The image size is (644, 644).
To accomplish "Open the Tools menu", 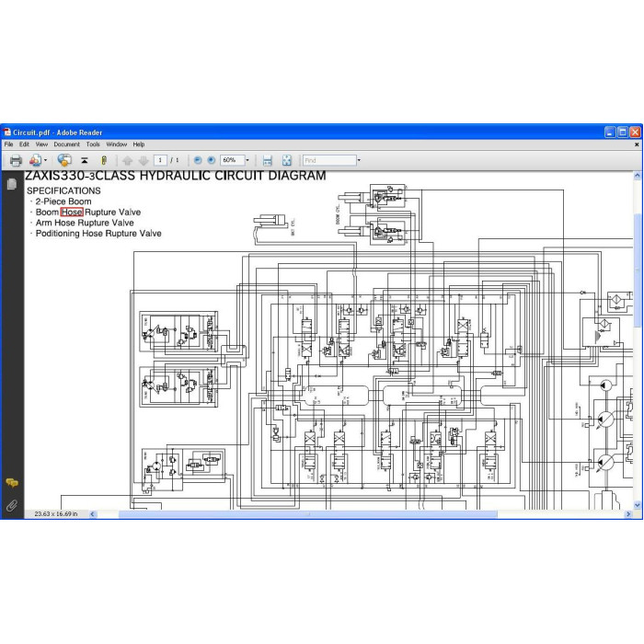I will (x=93, y=144).
